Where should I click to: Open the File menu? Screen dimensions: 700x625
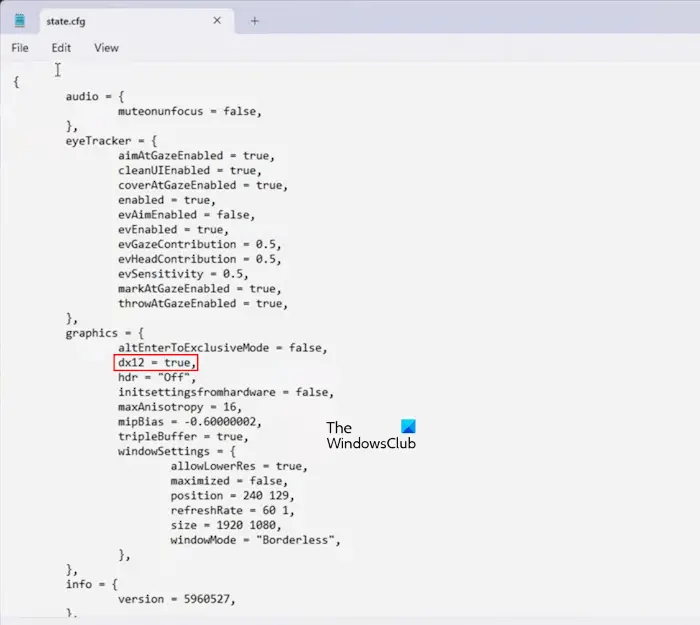(20, 48)
